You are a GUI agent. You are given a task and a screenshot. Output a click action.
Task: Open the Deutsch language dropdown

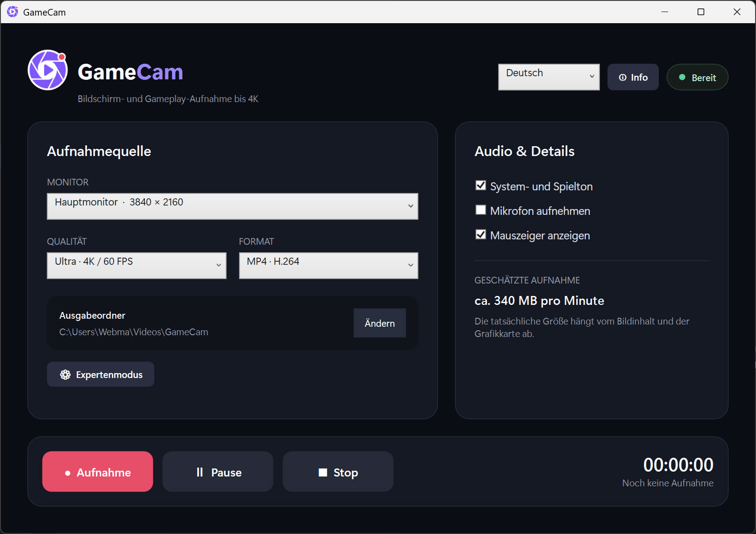pyautogui.click(x=549, y=77)
